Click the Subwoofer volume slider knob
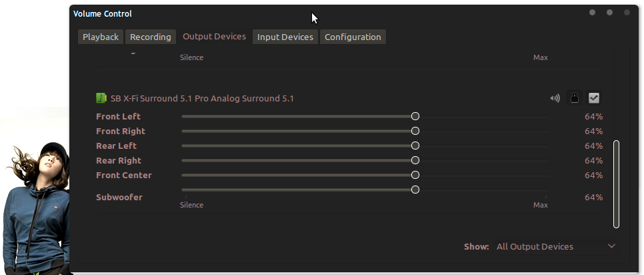This screenshot has height=275, width=644. coord(415,190)
